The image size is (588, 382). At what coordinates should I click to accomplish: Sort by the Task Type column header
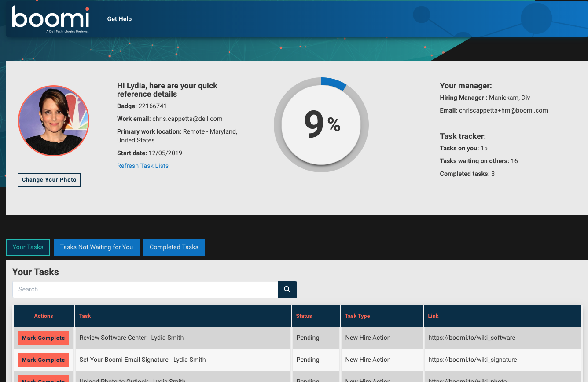pyautogui.click(x=357, y=316)
